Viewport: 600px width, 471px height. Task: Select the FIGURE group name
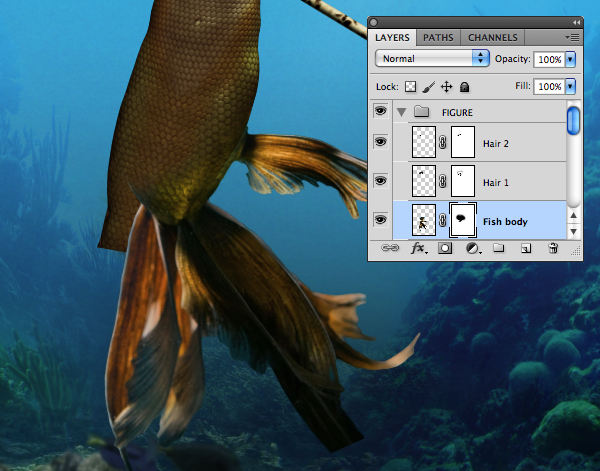click(457, 112)
